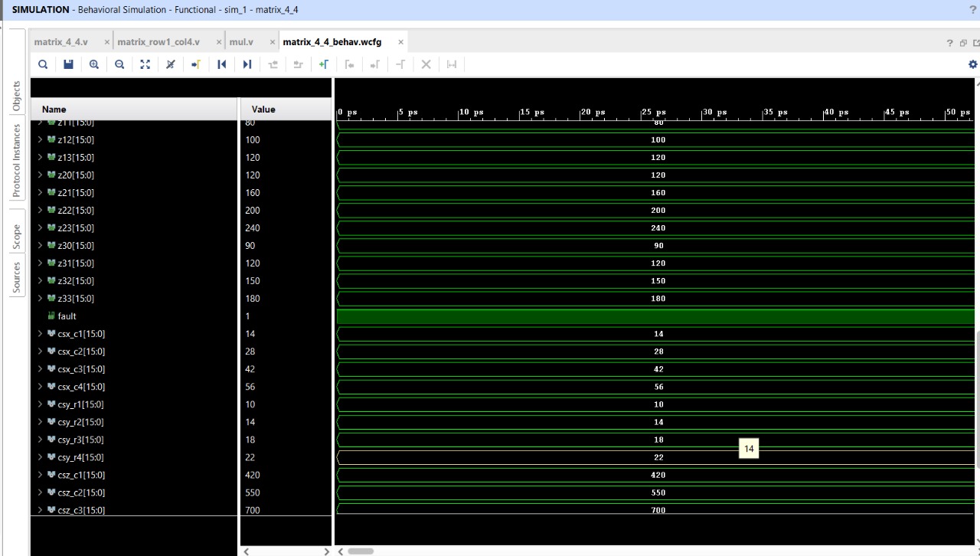980x556 pixels.
Task: Jump to Time 0 with the first-marker icon
Action: coord(222,64)
